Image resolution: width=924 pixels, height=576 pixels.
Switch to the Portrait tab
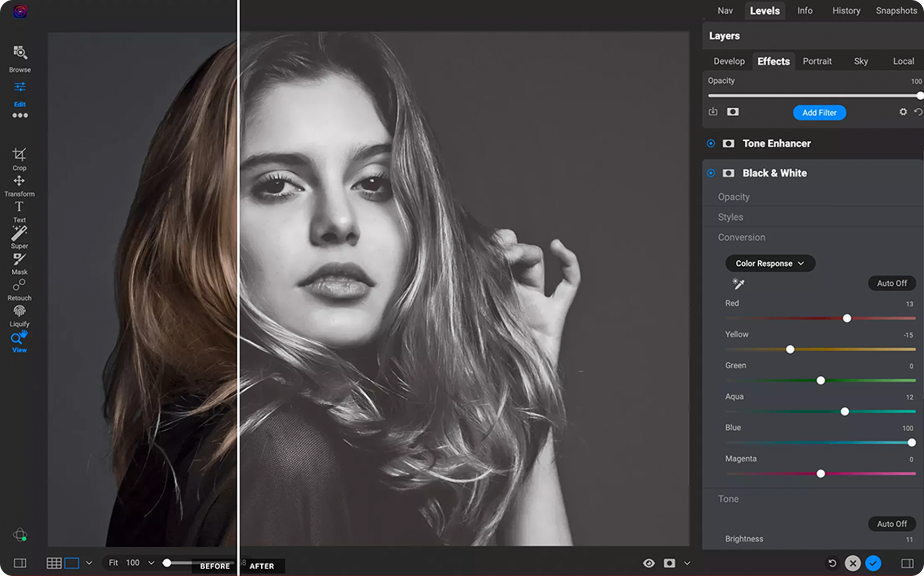pos(817,61)
